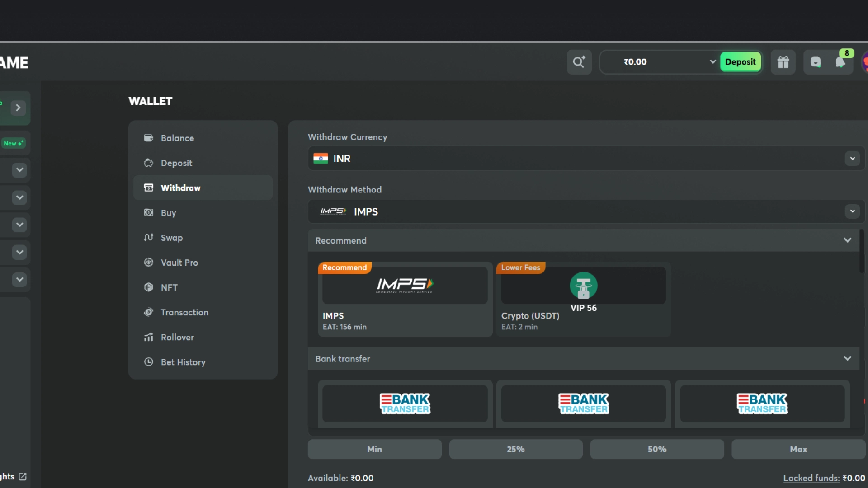The image size is (868, 488).
Task: Collapse the Bank transfer section
Action: tap(847, 358)
